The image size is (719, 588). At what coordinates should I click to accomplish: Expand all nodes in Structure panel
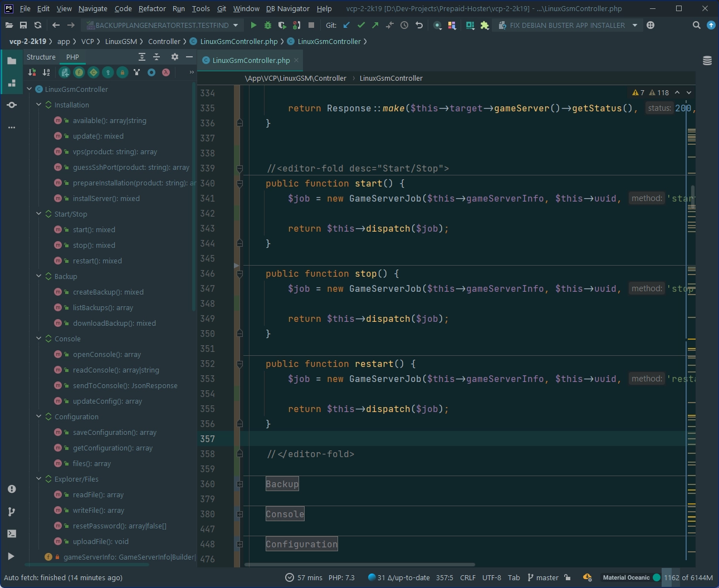point(142,57)
